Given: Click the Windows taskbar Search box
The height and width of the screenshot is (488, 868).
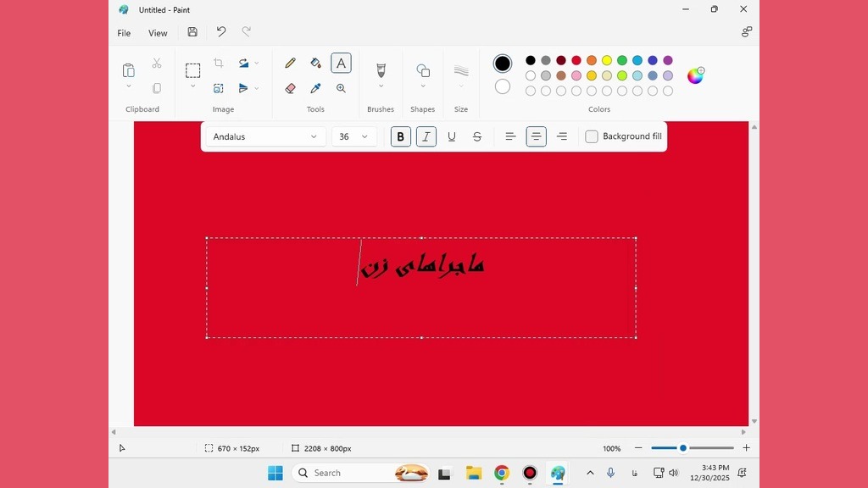Looking at the screenshot, I should [x=348, y=473].
